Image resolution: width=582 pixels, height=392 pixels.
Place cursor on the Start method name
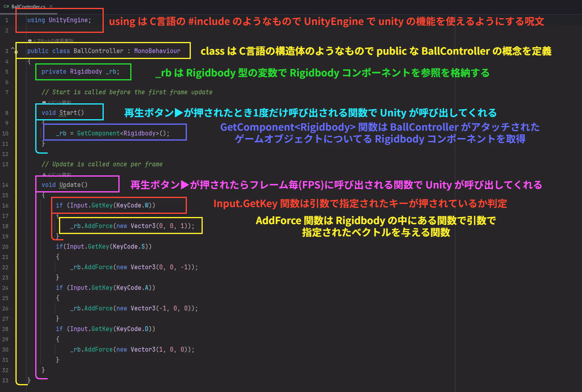coord(68,113)
